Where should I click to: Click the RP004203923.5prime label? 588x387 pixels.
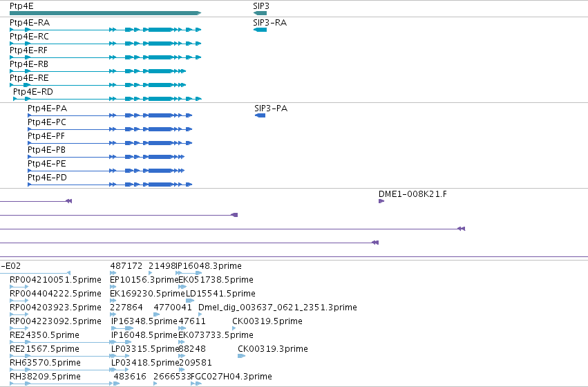tap(55, 307)
